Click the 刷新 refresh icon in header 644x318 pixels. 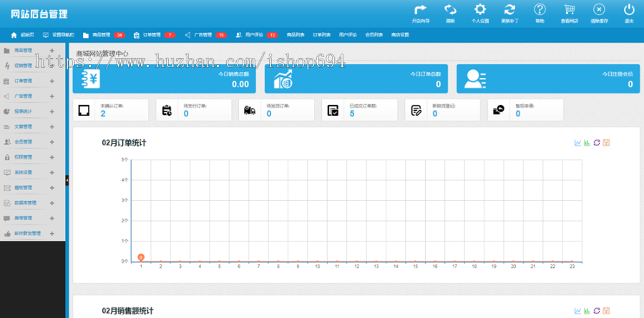point(450,10)
